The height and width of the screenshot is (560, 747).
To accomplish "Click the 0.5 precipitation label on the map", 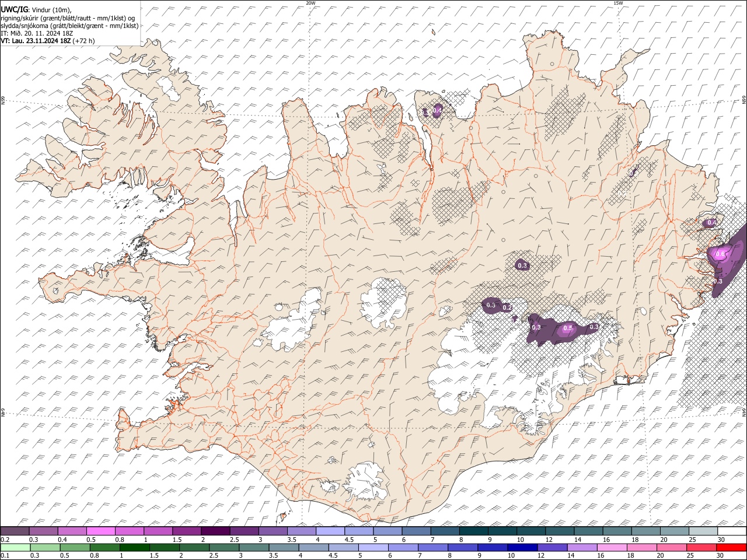I will coord(567,330).
